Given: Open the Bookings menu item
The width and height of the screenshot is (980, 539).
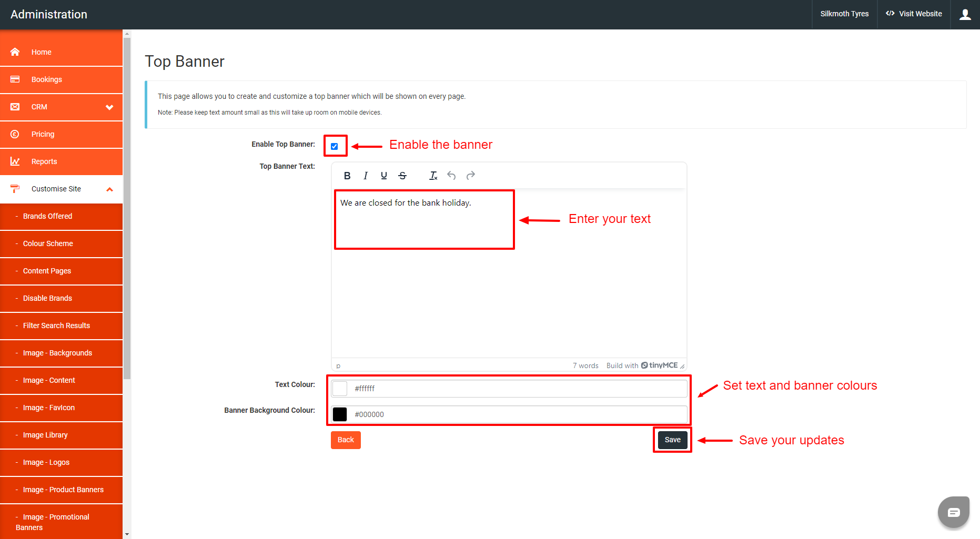Looking at the screenshot, I should click(61, 79).
